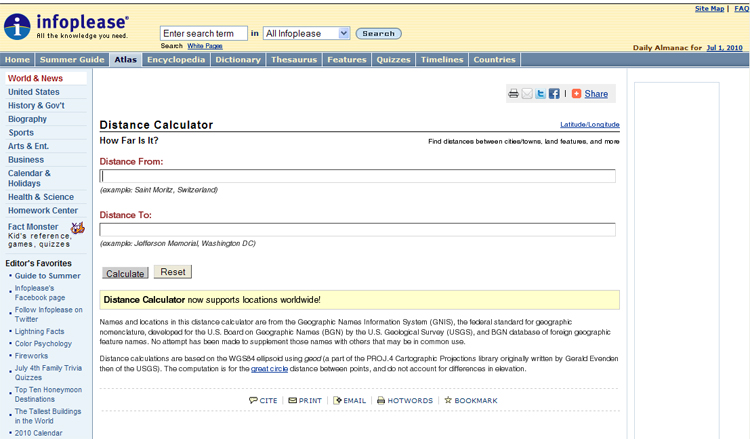Open the Latitude/Longitude link
The width and height of the screenshot is (750, 439).
589,125
